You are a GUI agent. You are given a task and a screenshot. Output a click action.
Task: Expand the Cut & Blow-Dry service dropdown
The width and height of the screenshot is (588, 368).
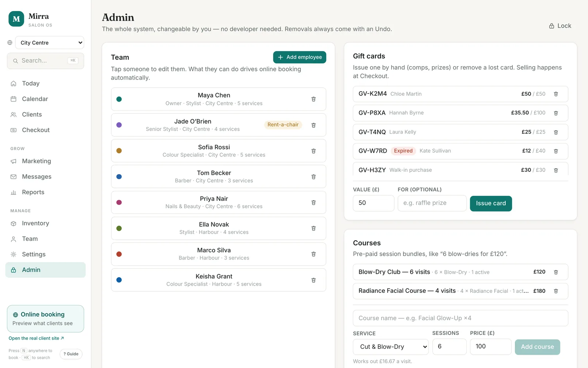(x=391, y=347)
